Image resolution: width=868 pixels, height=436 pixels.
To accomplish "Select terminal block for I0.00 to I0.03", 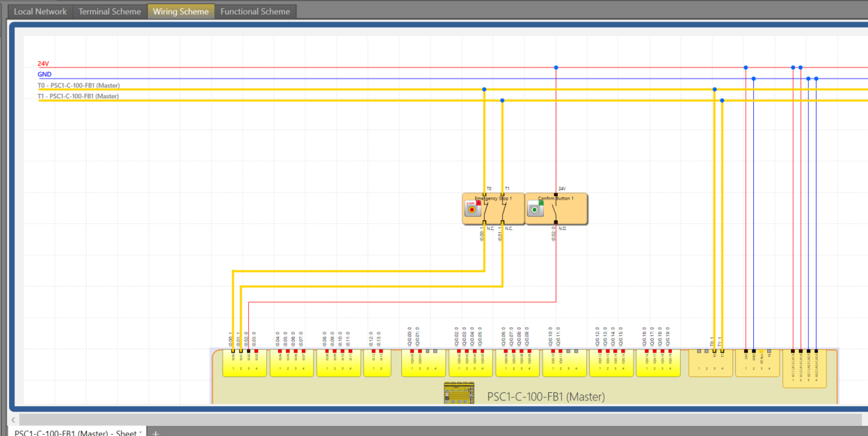I will pos(245,363).
